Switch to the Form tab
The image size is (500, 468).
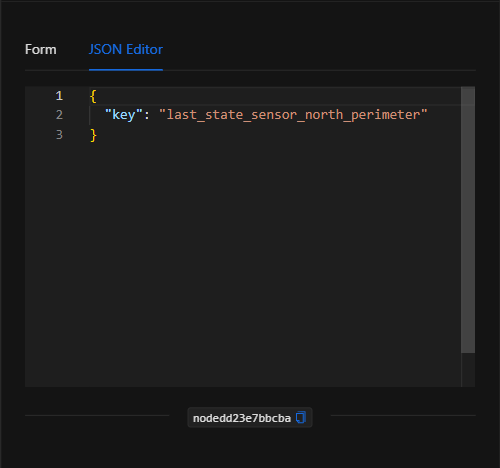(41, 50)
